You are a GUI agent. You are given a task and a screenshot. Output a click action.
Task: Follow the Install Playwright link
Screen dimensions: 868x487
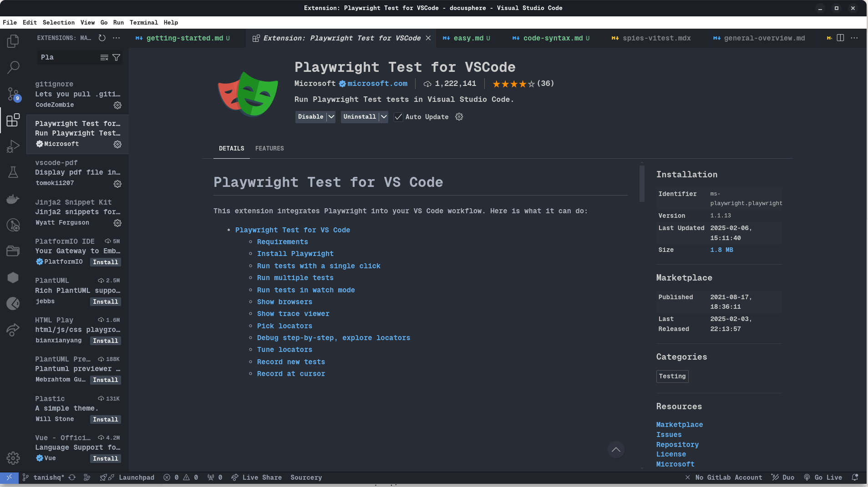pos(295,254)
